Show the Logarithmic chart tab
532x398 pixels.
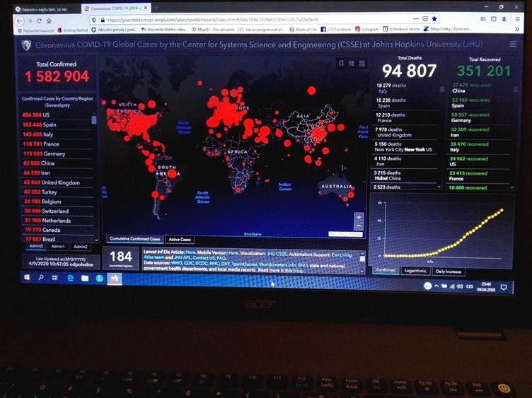click(415, 271)
